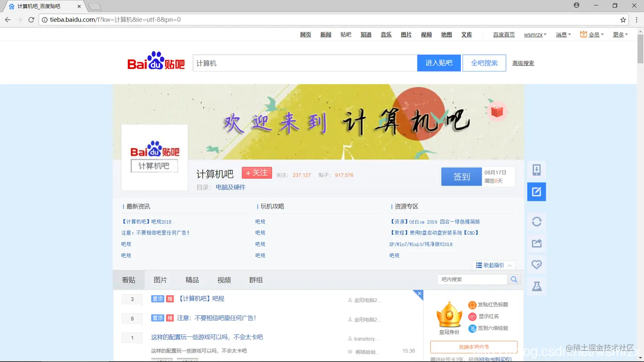Switch to the 图片 tab

coord(161,279)
